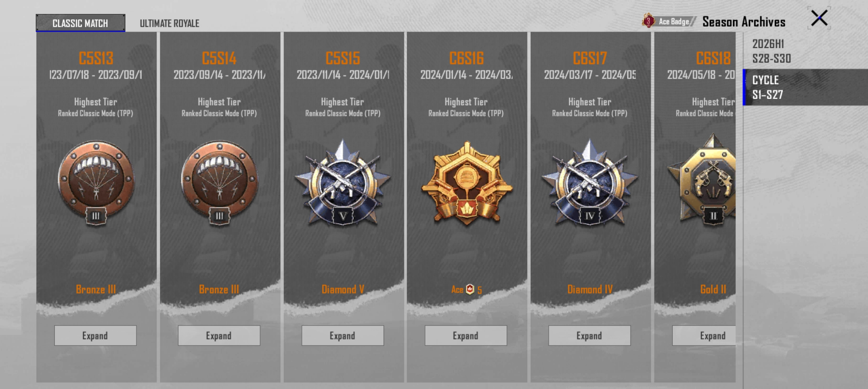Expand the C5S14 season card
868x389 pixels.
[x=219, y=336]
